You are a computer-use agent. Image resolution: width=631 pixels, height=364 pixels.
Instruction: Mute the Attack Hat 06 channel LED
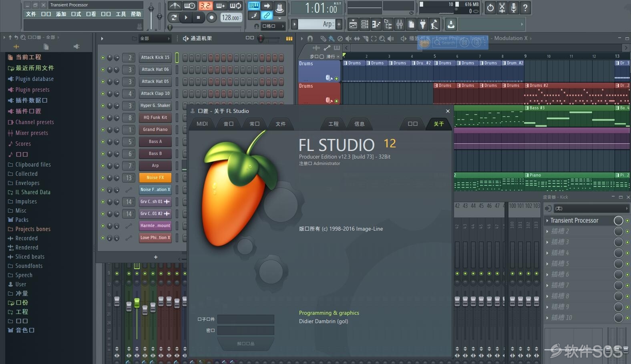pyautogui.click(x=103, y=70)
